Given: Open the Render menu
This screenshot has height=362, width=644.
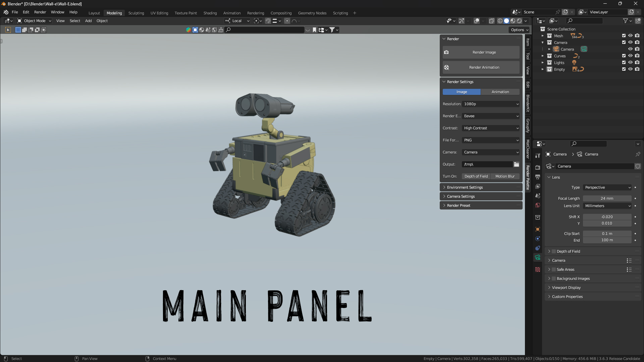Looking at the screenshot, I should (40, 12).
